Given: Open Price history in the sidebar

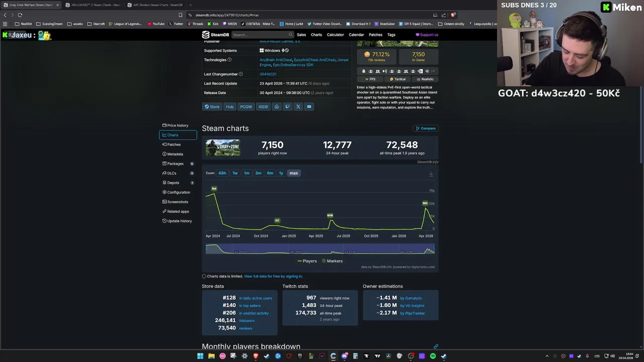Looking at the screenshot, I should point(178,125).
